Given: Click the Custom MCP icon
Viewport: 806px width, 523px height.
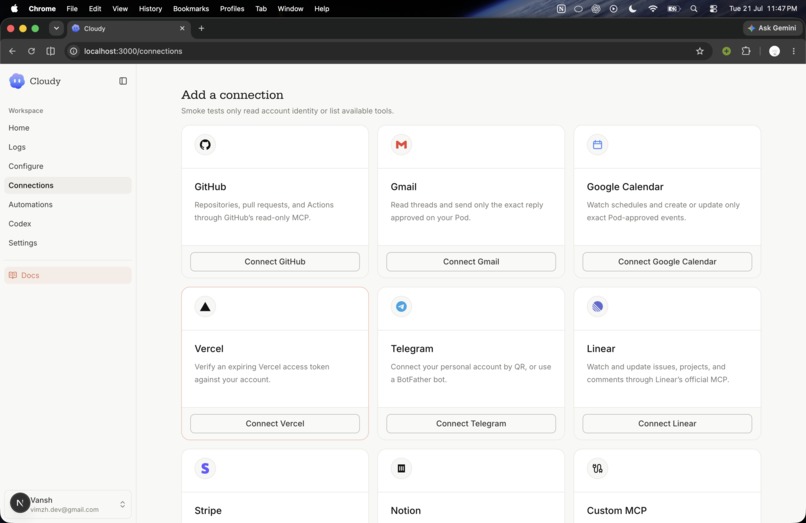Looking at the screenshot, I should [597, 468].
